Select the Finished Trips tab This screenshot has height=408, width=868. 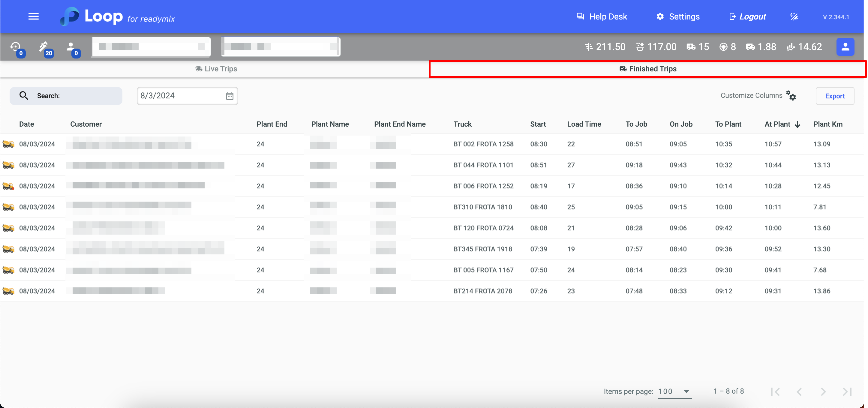tap(647, 69)
